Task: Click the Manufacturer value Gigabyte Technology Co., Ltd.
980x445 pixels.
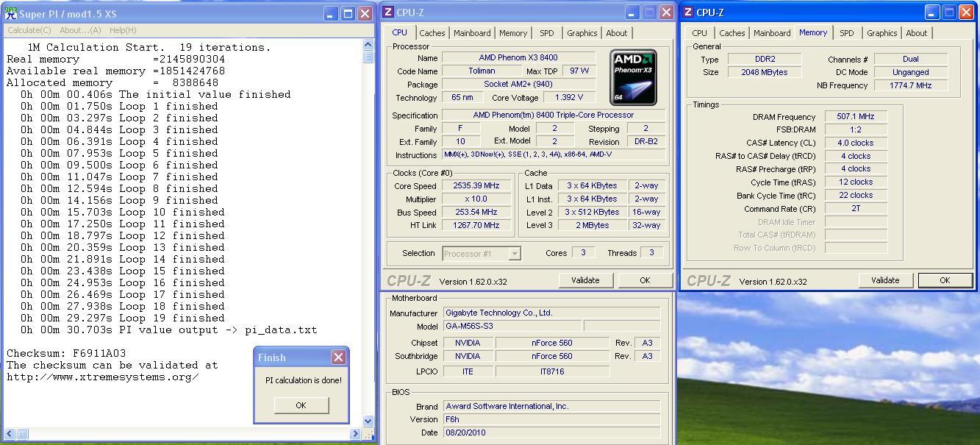Action: coord(551,313)
